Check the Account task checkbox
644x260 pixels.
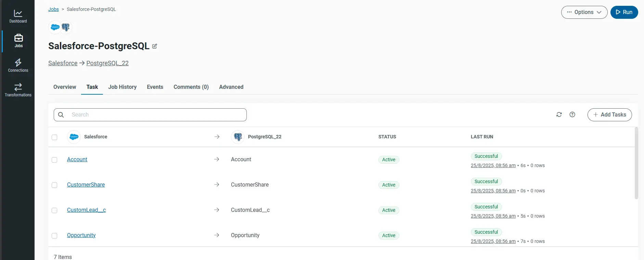pos(54,160)
